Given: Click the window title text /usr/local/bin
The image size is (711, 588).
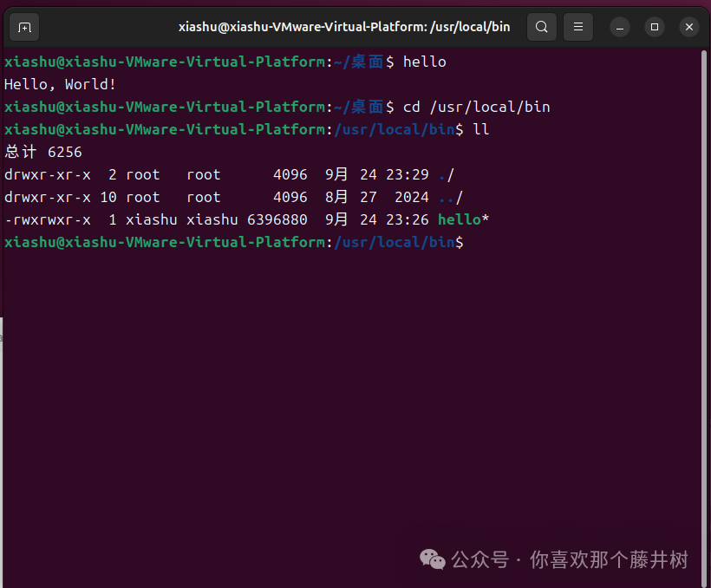Looking at the screenshot, I should [470, 27].
